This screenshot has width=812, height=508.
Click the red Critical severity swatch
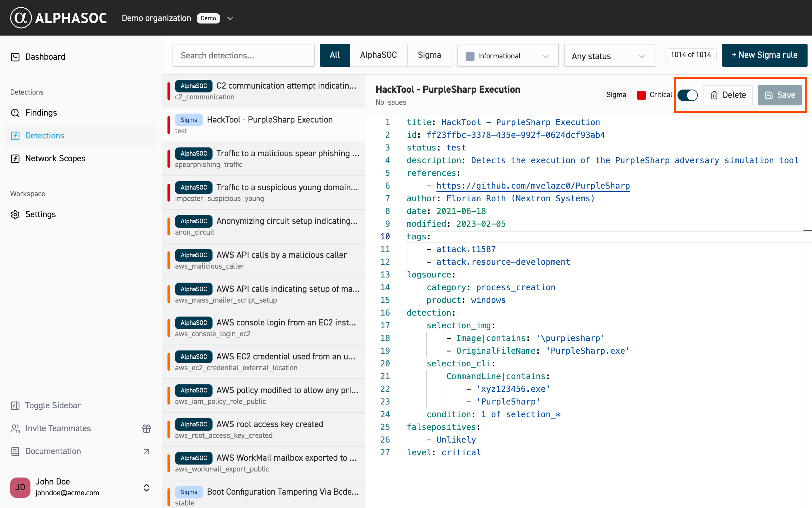click(641, 95)
